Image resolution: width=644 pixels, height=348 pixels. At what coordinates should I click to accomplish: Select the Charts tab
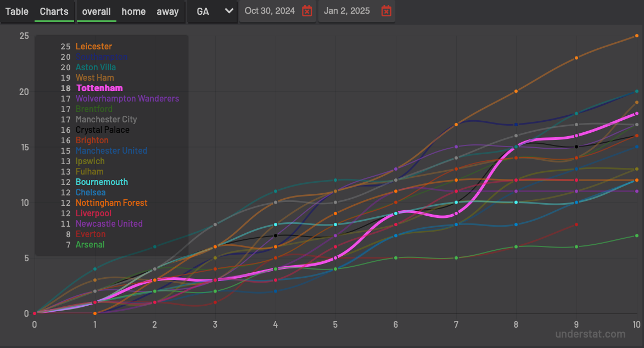click(54, 12)
